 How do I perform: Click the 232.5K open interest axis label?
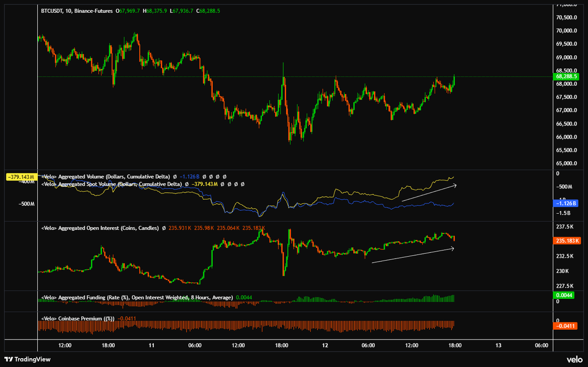pyautogui.click(x=565, y=256)
